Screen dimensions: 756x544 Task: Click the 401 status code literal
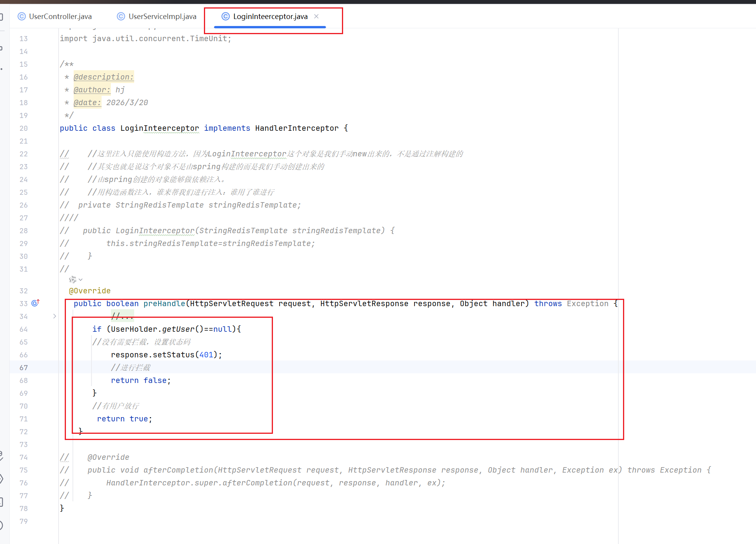206,355
